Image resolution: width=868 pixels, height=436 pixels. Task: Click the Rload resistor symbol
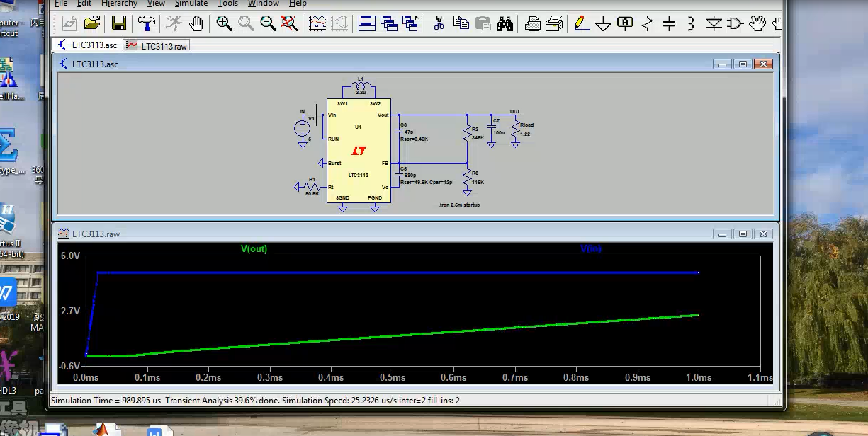515,130
